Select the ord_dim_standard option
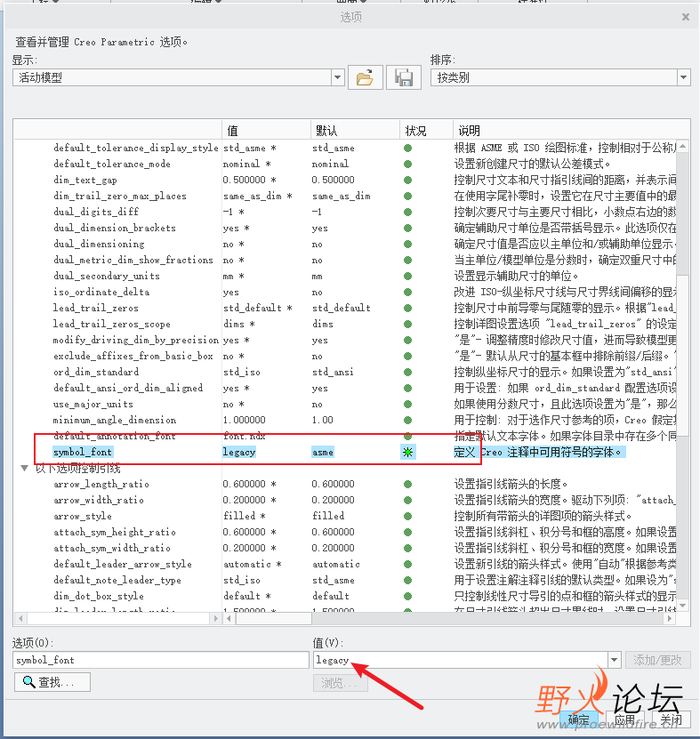Screen dimensions: 700x739 pos(96,373)
